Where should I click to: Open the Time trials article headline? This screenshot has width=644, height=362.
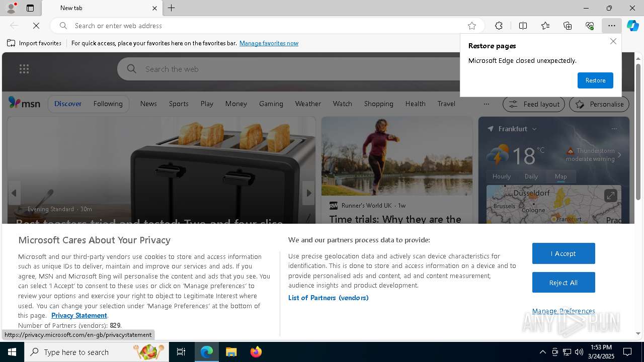[x=395, y=219]
